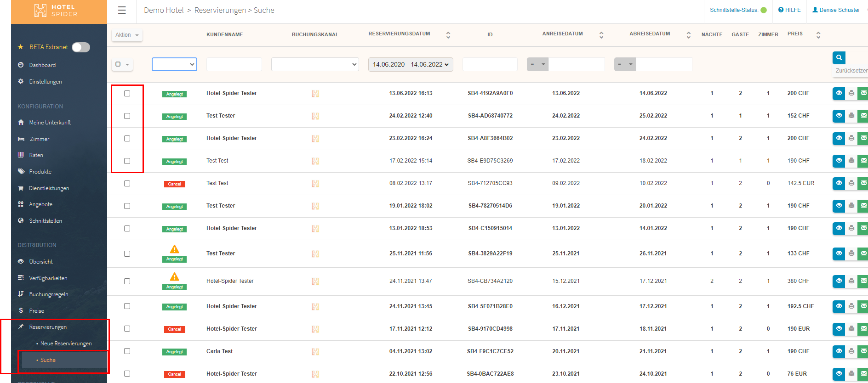Open Meine Unterkunft
This screenshot has height=383, width=868.
coord(50,123)
